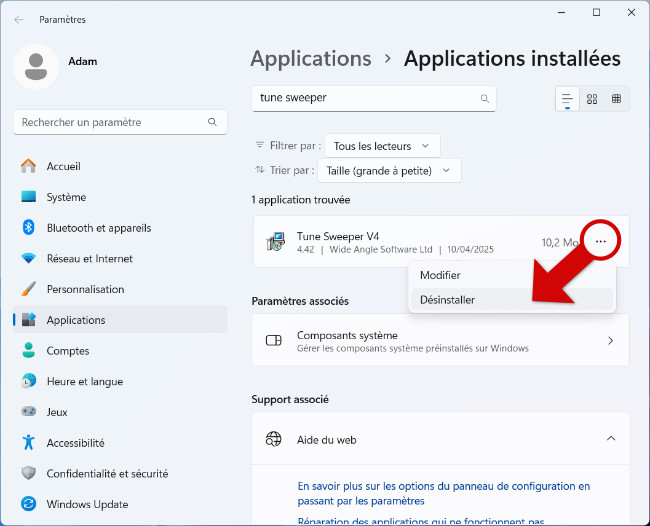Click the Accueil house icon
The width and height of the screenshot is (650, 526).
coord(28,166)
